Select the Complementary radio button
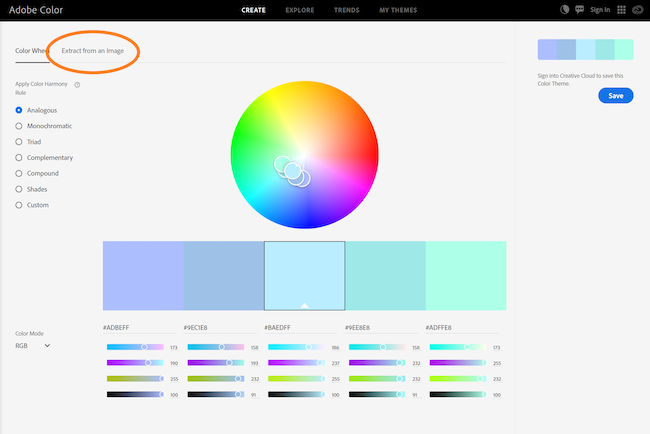Screen dimensions: 650x434 (19, 158)
